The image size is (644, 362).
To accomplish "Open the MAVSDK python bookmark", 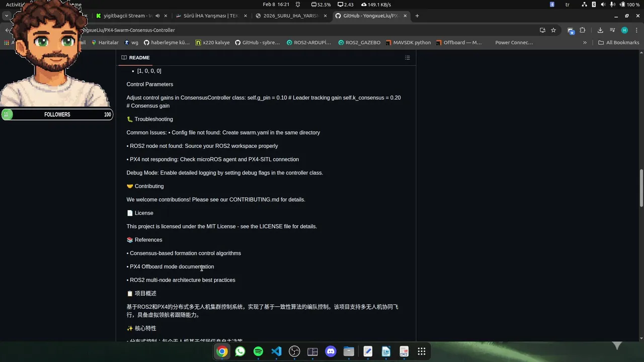I will (408, 43).
